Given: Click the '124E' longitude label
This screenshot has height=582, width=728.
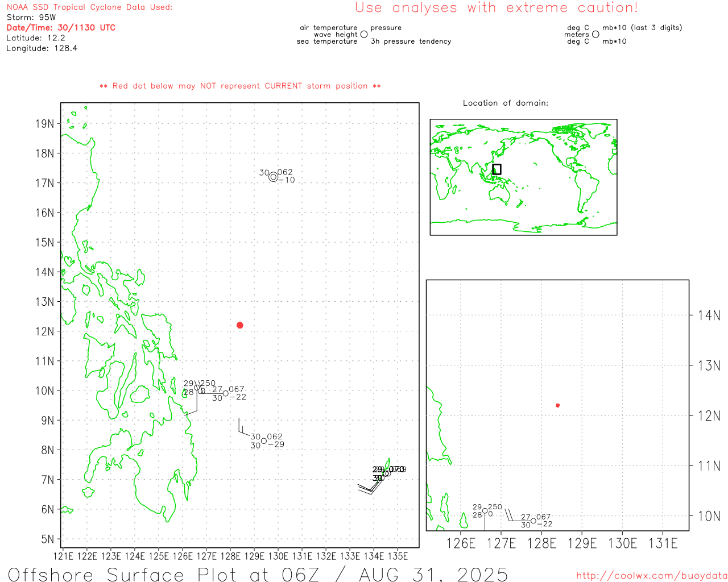Looking at the screenshot, I should (135, 556).
